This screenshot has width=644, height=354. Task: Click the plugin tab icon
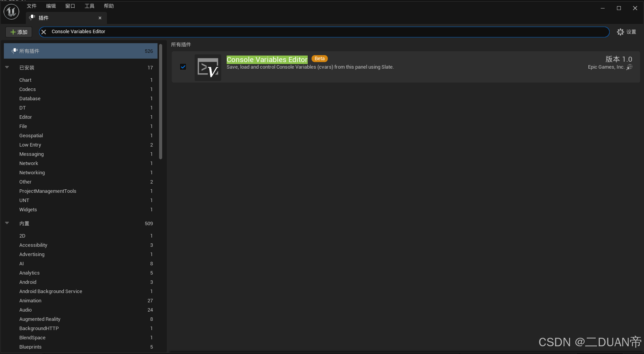point(32,18)
